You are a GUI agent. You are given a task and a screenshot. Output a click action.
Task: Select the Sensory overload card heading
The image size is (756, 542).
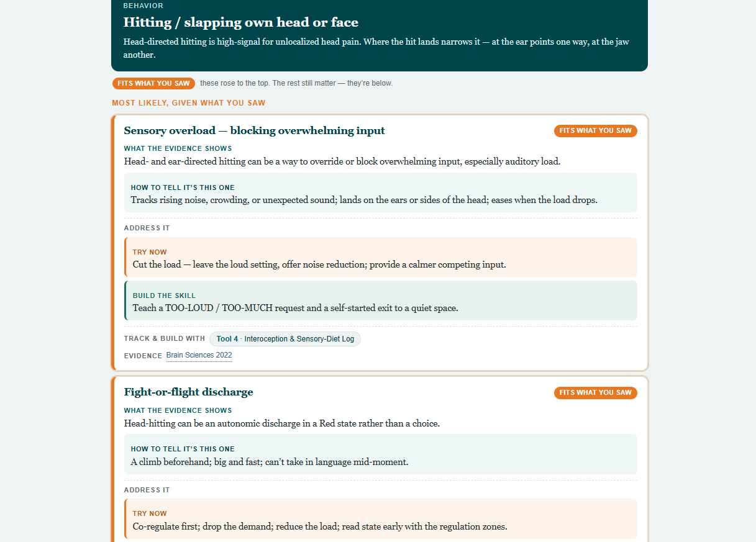coord(254,130)
